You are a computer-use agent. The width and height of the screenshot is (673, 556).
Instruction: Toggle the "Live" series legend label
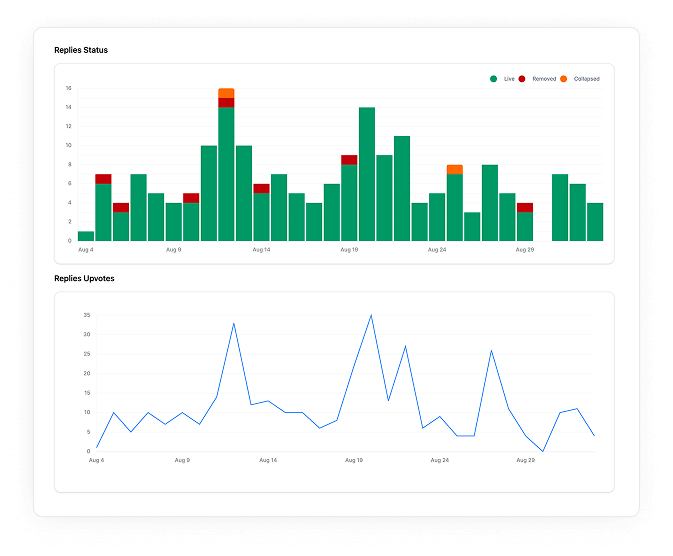tap(509, 78)
